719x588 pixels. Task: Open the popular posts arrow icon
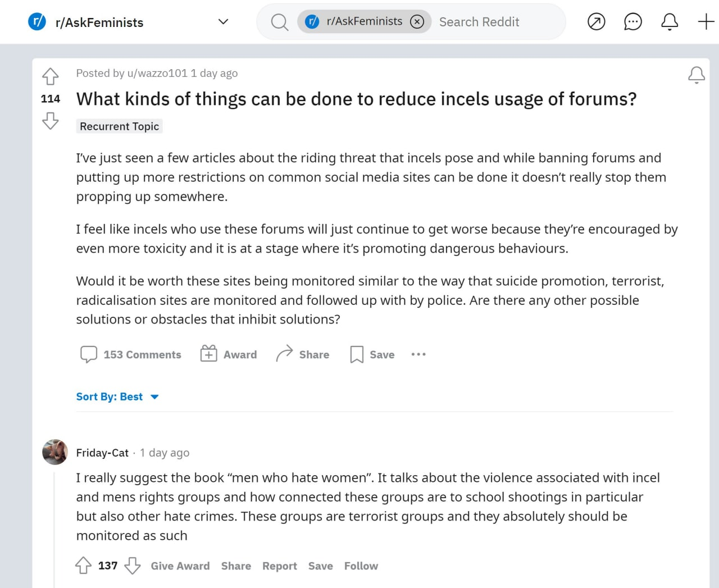(596, 22)
